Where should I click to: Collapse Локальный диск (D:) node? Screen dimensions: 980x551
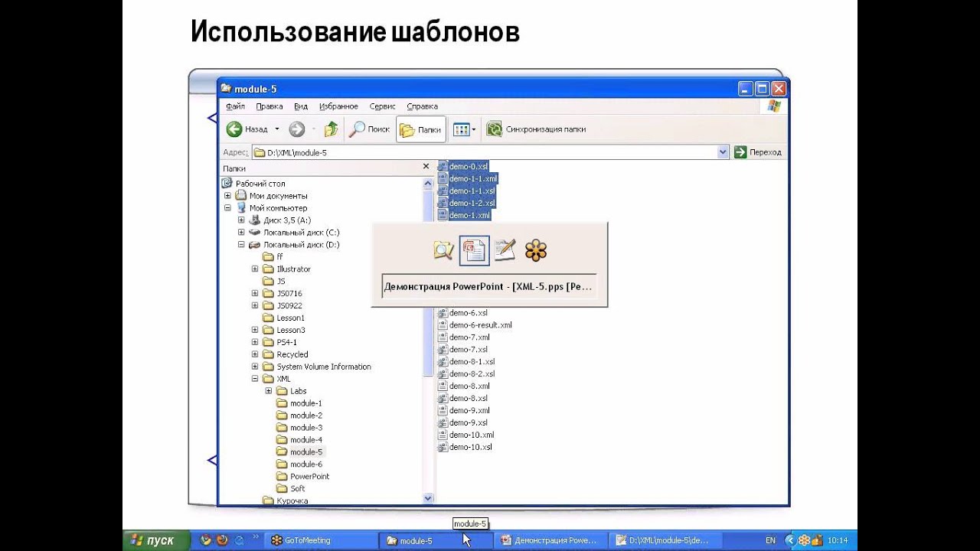(241, 245)
